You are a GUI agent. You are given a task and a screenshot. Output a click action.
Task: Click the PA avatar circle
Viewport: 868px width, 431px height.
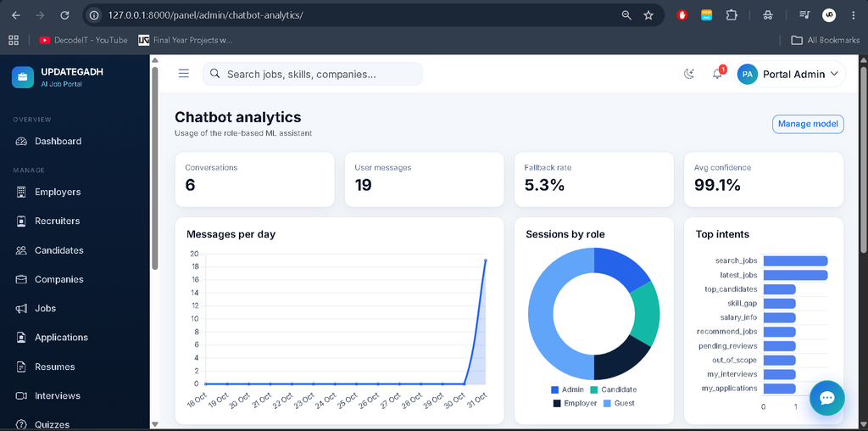pyautogui.click(x=748, y=74)
